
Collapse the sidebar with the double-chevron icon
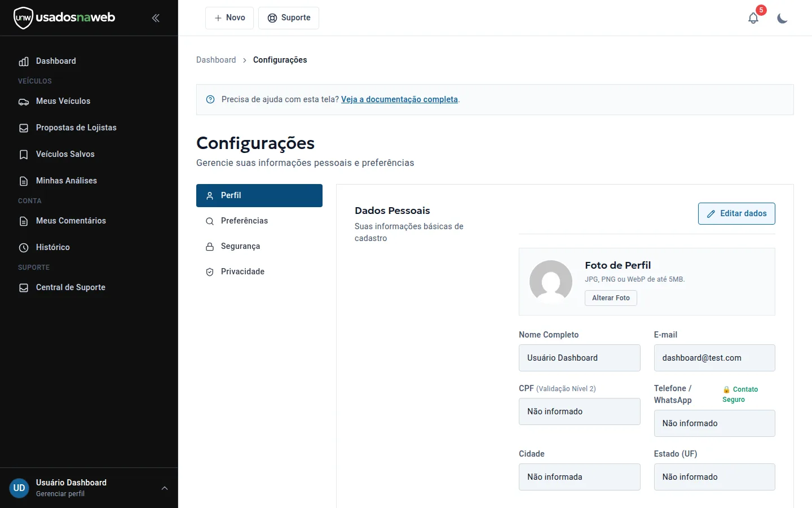click(x=156, y=18)
